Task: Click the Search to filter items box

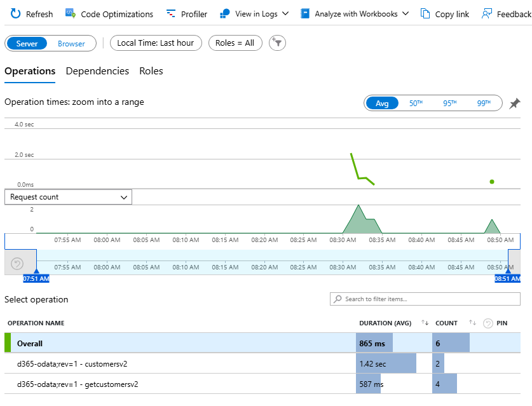Action: click(x=425, y=299)
